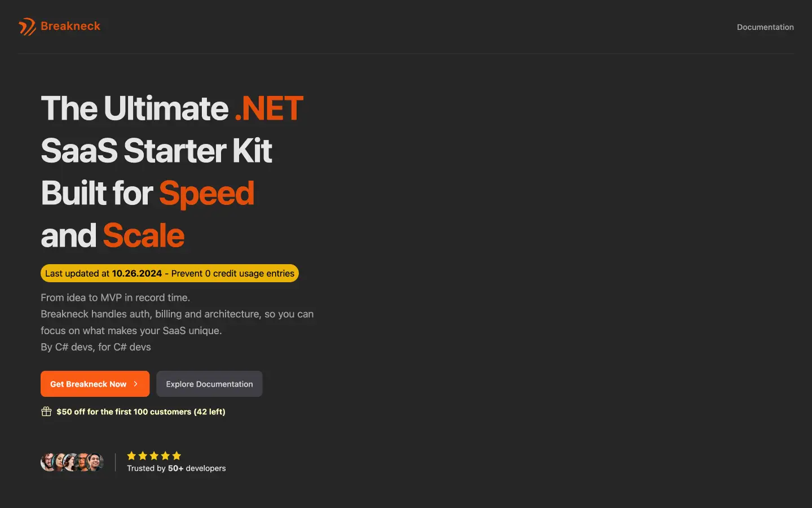Click the first avatar with glasses and beard
This screenshot has height=508, width=812.
[x=48, y=462]
